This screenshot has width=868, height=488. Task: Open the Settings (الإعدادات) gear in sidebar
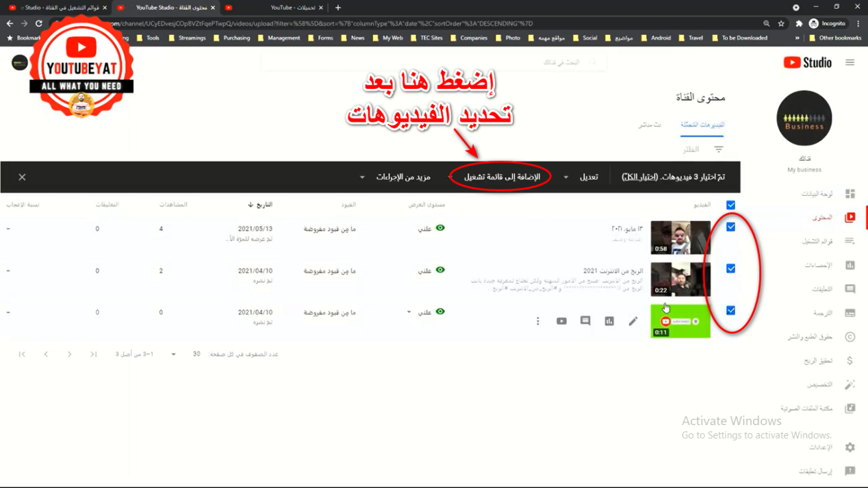(850, 448)
